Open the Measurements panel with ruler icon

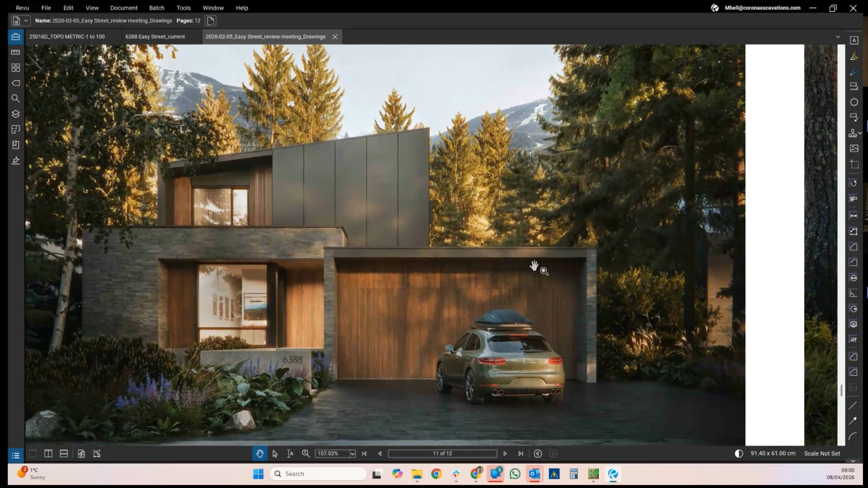pos(15,52)
